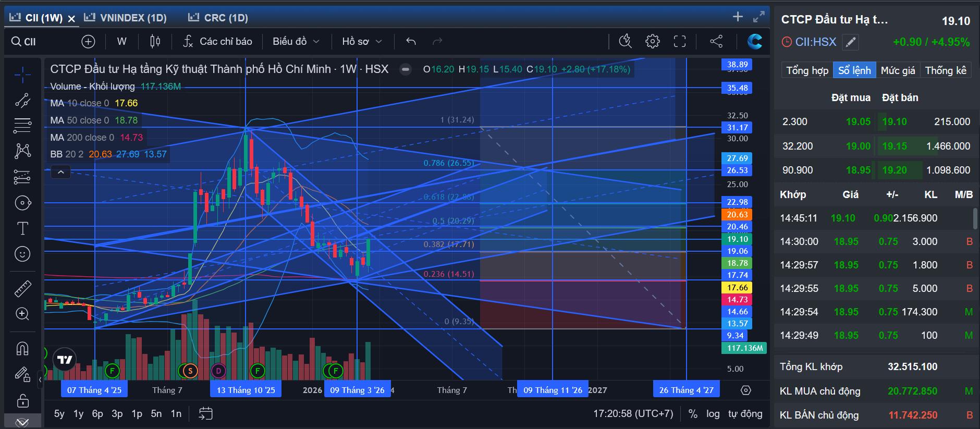Redo the last chart action

[x=437, y=41]
